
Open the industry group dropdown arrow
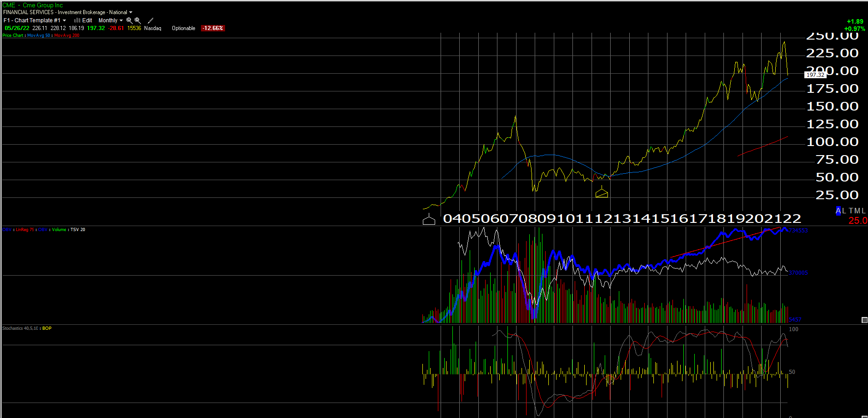click(x=131, y=12)
